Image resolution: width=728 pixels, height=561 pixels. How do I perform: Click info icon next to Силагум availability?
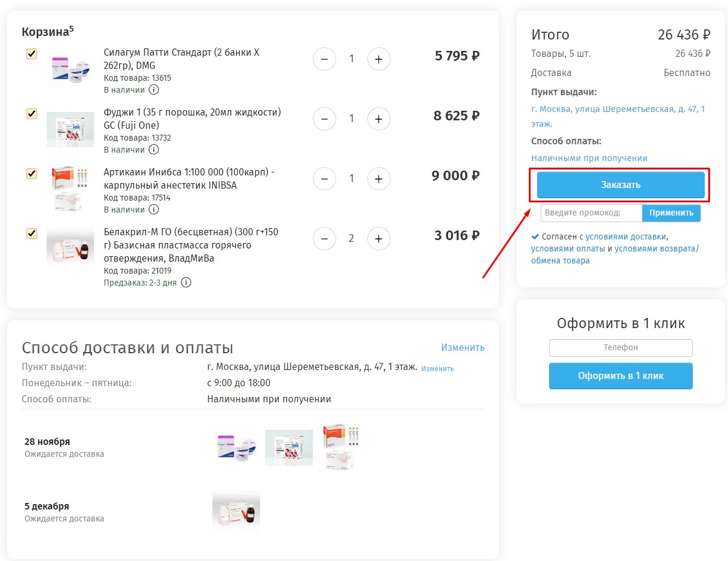(154, 90)
